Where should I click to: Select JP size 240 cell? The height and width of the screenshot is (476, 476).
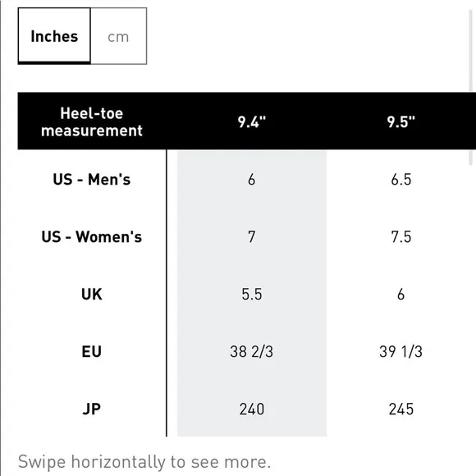click(252, 409)
